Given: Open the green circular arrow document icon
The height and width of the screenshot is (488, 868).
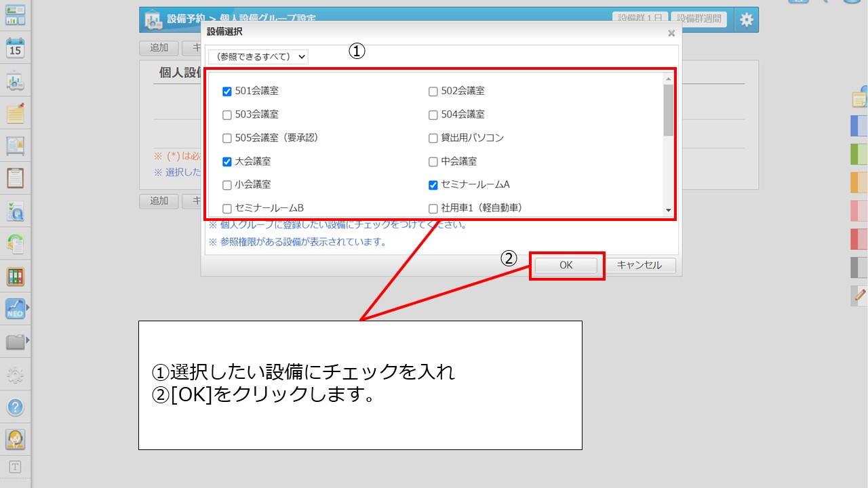Looking at the screenshot, I should coord(15,243).
